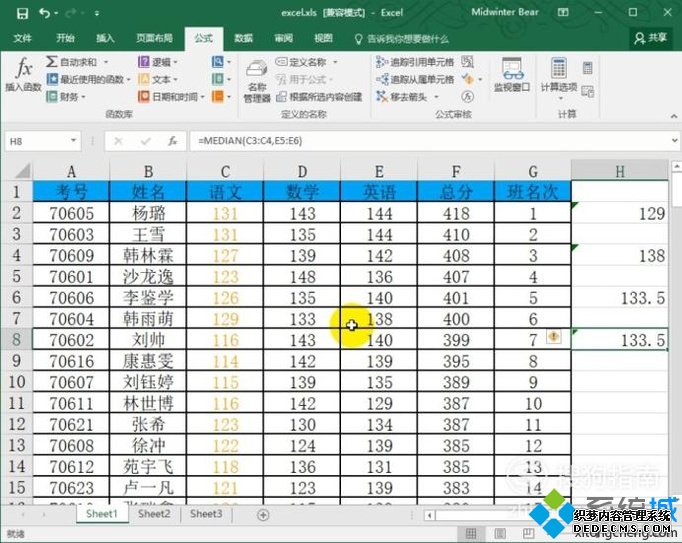This screenshot has height=543, width=682.
Task: Open the File tab
Action: [22, 38]
